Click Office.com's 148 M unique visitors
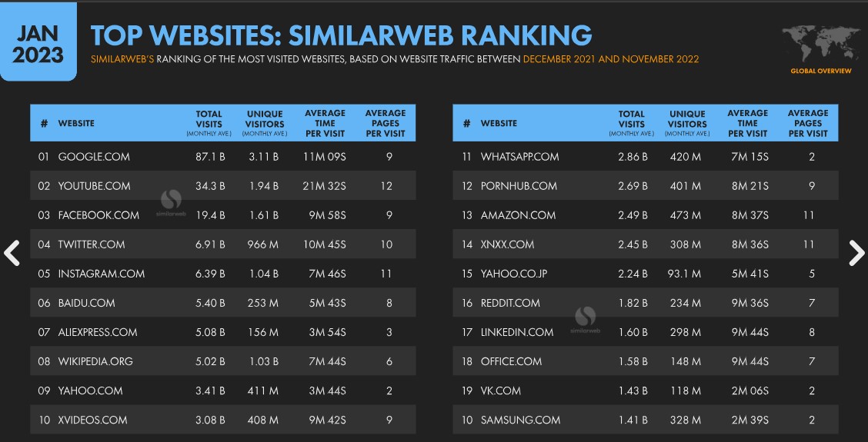 (x=686, y=362)
